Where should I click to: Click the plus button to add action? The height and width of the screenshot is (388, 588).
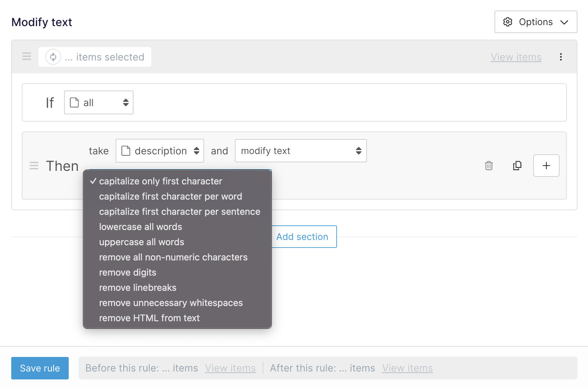(x=546, y=166)
